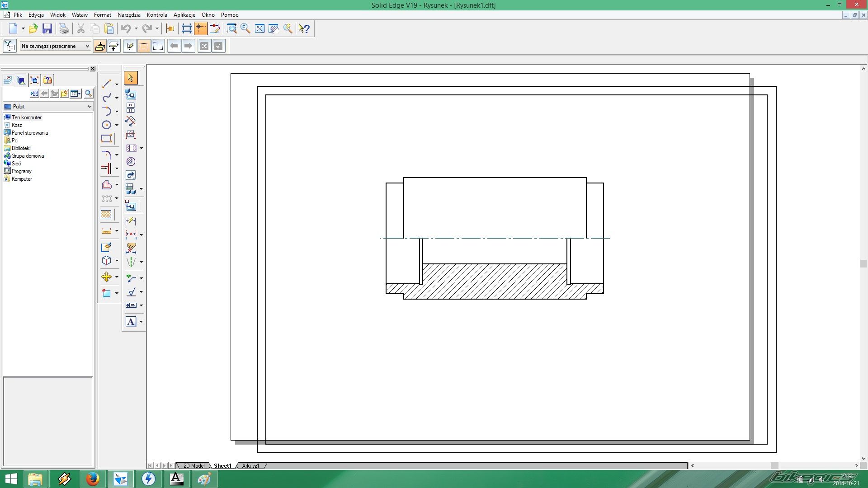The width and height of the screenshot is (868, 488).
Task: Expand the Line tool flyout arrow
Action: pyautogui.click(x=117, y=84)
